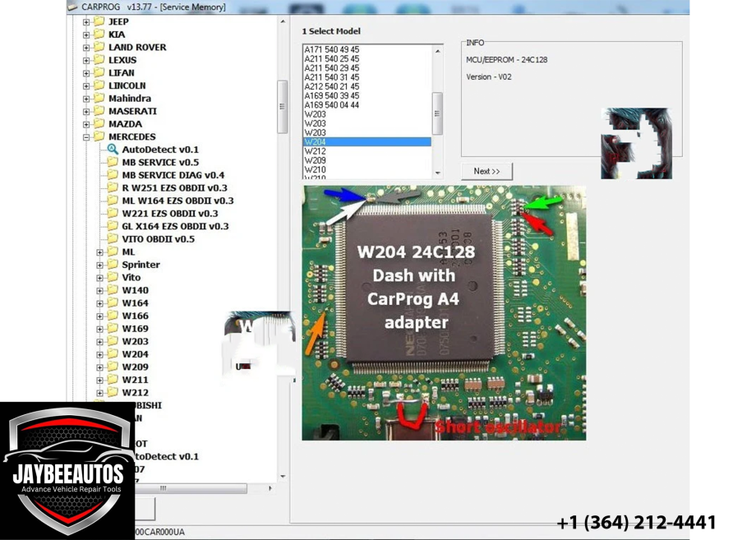Viewport: 756px width, 540px height.
Task: Click the LEXUS folder icon
Action: point(99,60)
